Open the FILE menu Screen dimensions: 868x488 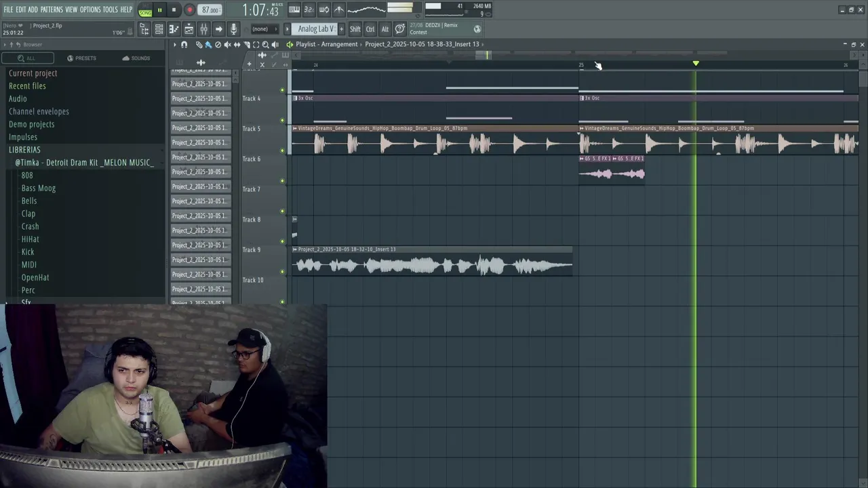coord(8,9)
